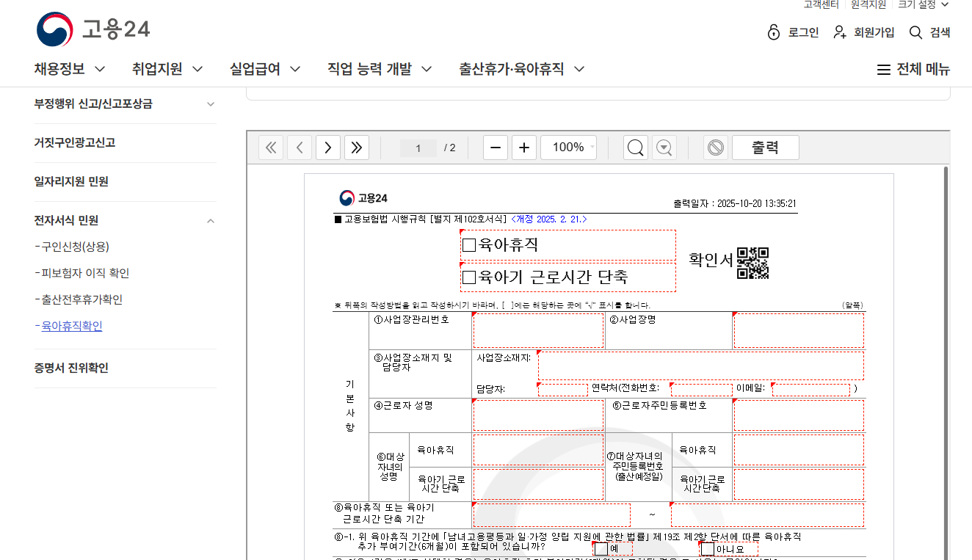Open the 원격지원 link
The height and width of the screenshot is (560, 972).
point(868,4)
